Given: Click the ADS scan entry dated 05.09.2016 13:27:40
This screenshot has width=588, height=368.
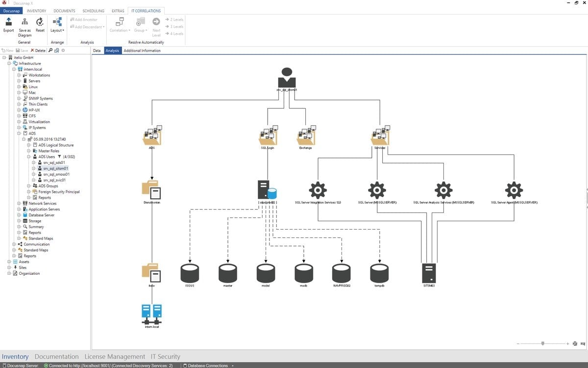Looking at the screenshot, I should pyautogui.click(x=49, y=139).
